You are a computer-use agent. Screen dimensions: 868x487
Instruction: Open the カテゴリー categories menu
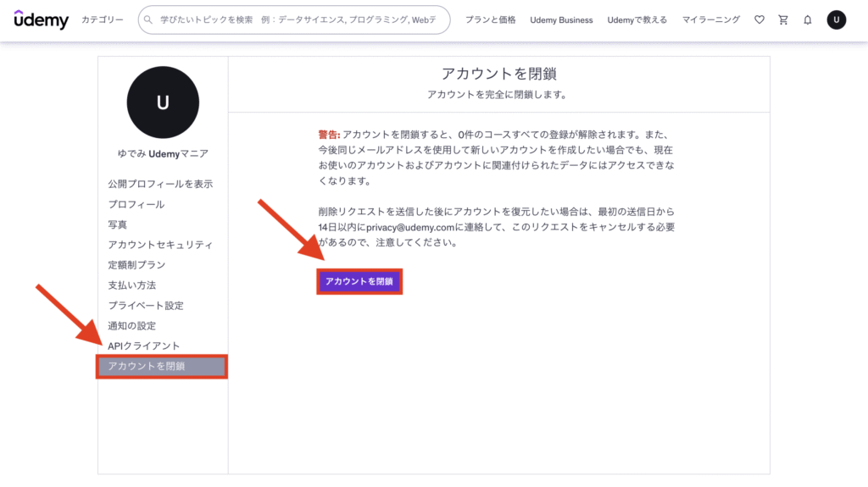(x=103, y=19)
